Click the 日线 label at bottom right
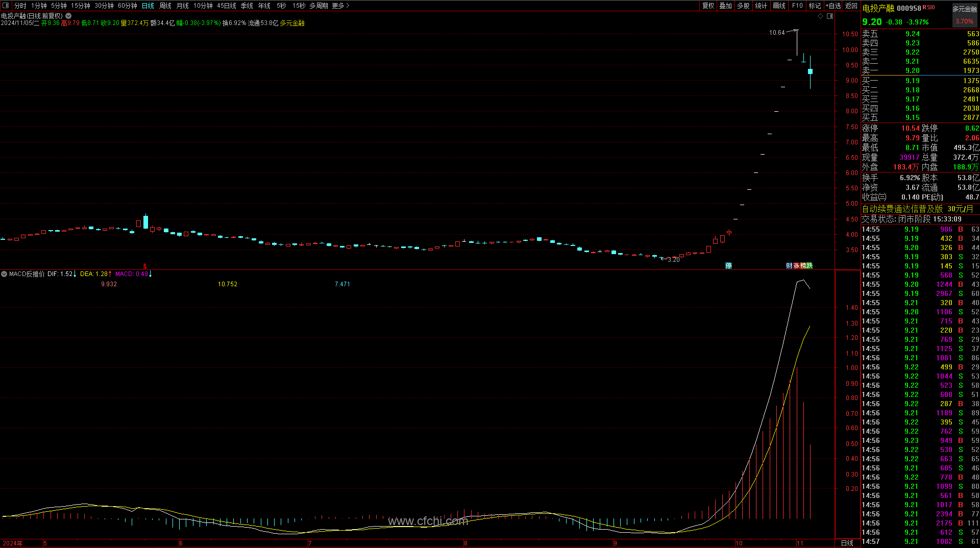 tap(847, 543)
